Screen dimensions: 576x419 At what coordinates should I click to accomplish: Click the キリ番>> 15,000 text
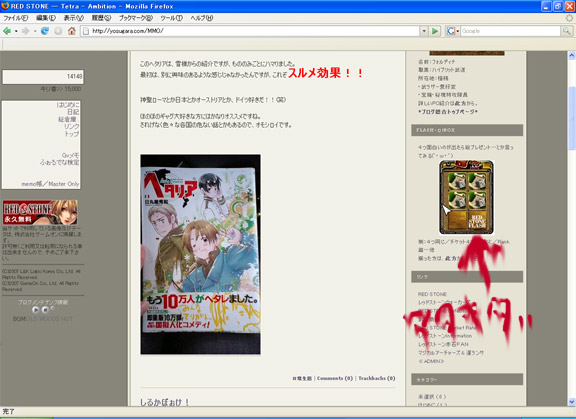[x=61, y=89]
